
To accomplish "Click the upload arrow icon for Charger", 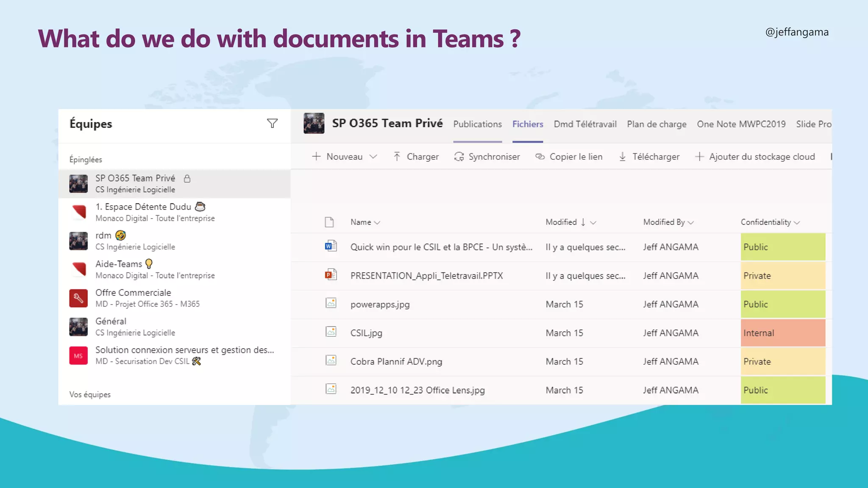I will point(397,156).
